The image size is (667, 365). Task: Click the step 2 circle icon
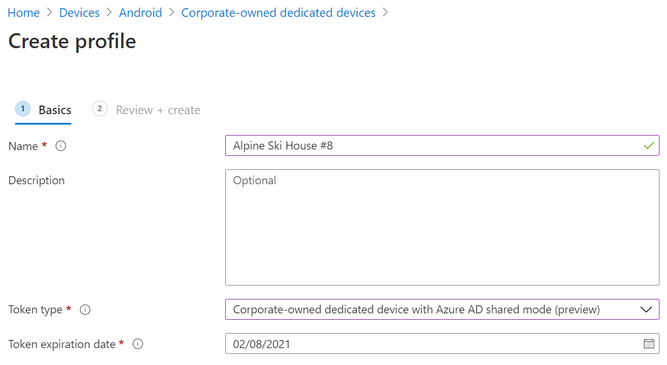pyautogui.click(x=100, y=109)
